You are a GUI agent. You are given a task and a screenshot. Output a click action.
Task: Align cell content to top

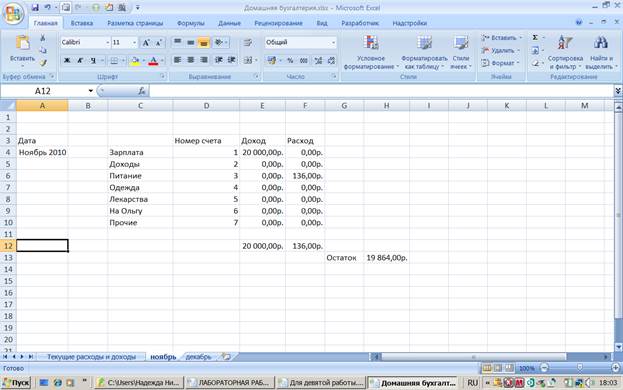pyautogui.click(x=178, y=42)
